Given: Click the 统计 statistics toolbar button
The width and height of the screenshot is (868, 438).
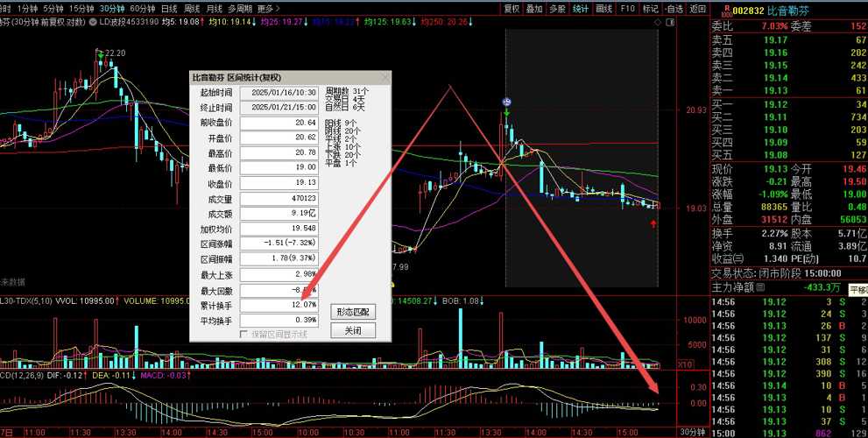Looking at the screenshot, I should click(581, 9).
